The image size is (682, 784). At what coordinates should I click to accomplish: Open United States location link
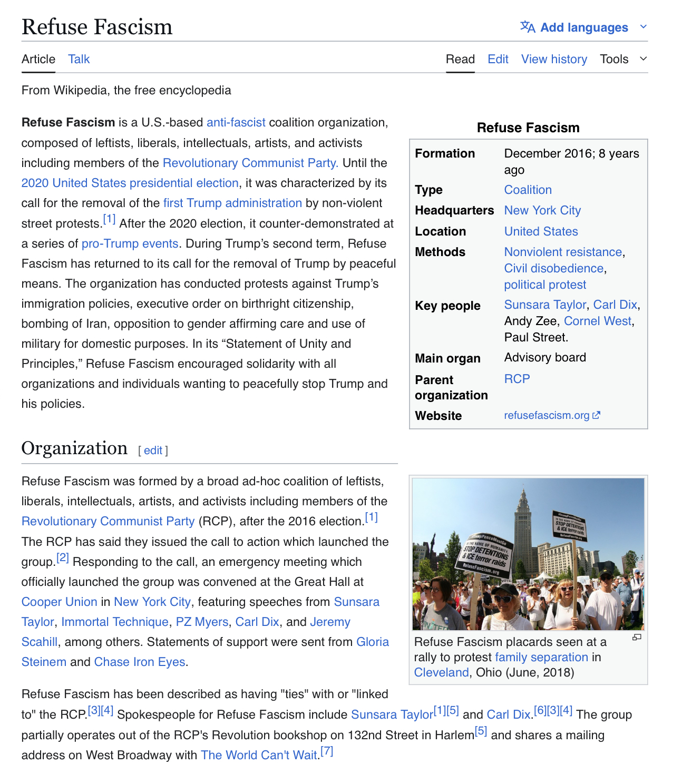[x=541, y=231]
